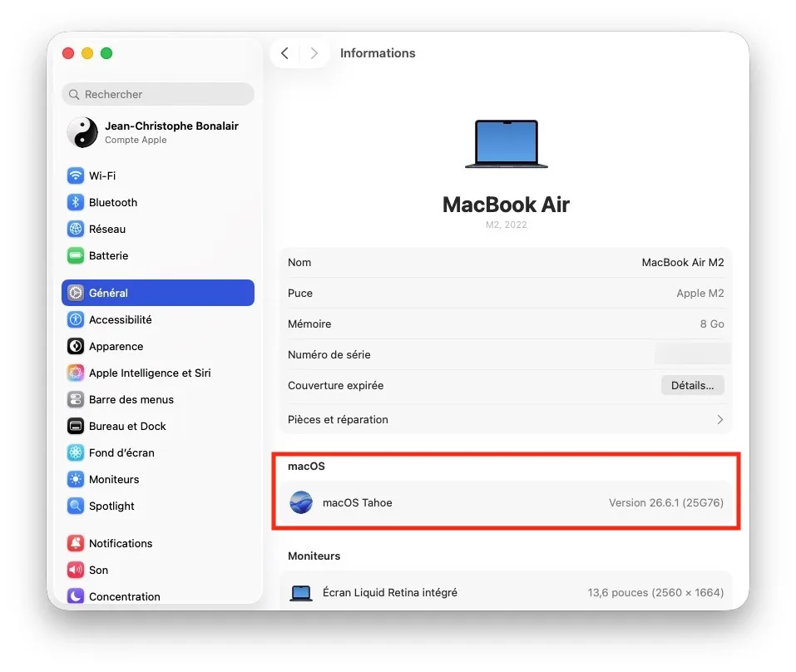Select the Concentration moon icon
Viewport: 796px width, 672px height.
[x=76, y=595]
